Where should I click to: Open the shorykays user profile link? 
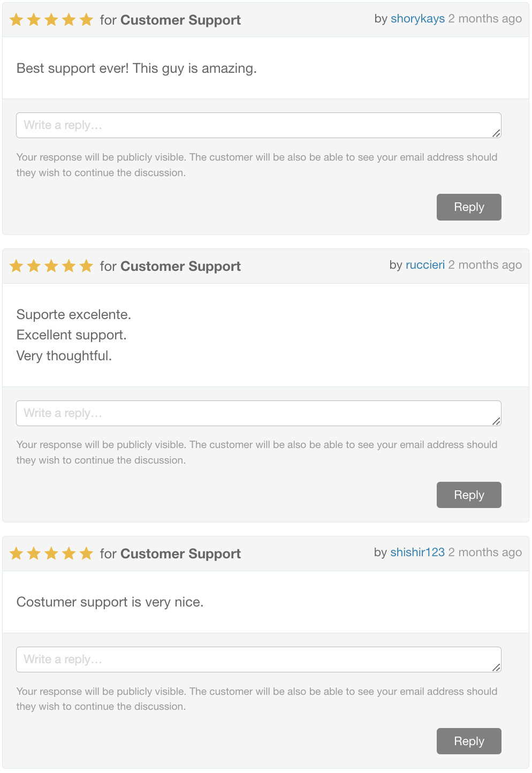417,19
